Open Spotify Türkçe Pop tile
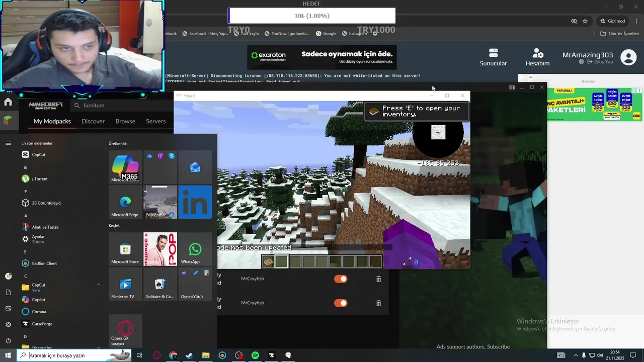The height and width of the screenshot is (362, 644). pyautogui.click(x=160, y=249)
